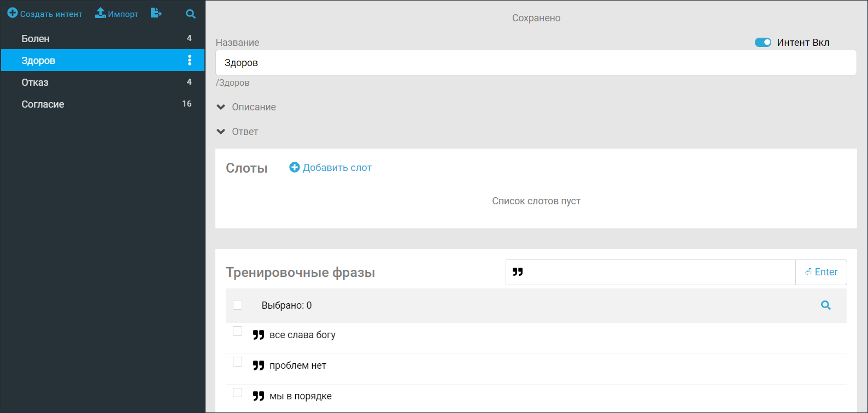Click the 'Сохранено' status text
The width and height of the screenshot is (868, 413).
pos(536,18)
